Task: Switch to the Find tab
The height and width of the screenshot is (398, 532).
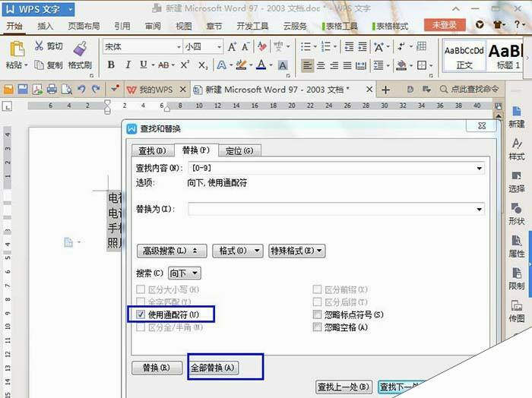Action: pos(152,151)
